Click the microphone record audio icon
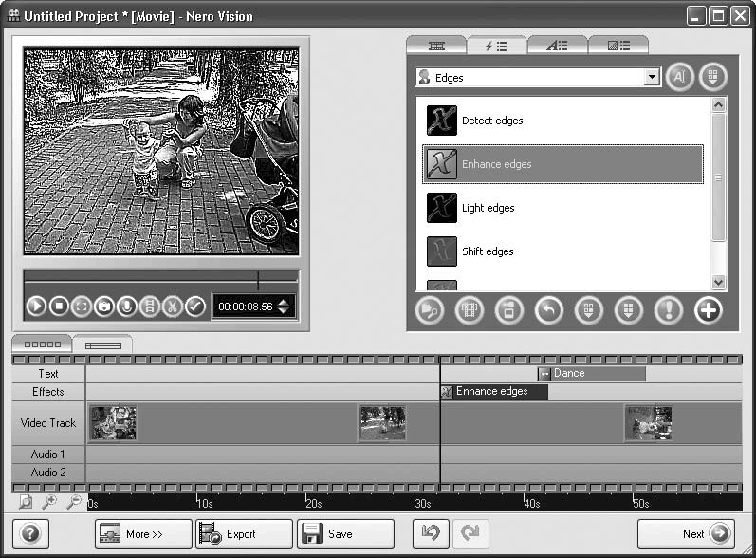756x558 pixels. (126, 307)
